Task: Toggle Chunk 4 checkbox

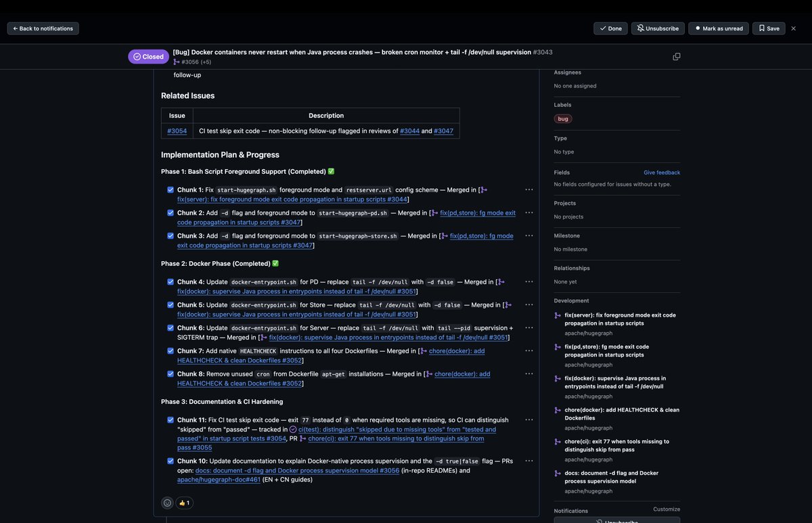Action: pyautogui.click(x=171, y=282)
